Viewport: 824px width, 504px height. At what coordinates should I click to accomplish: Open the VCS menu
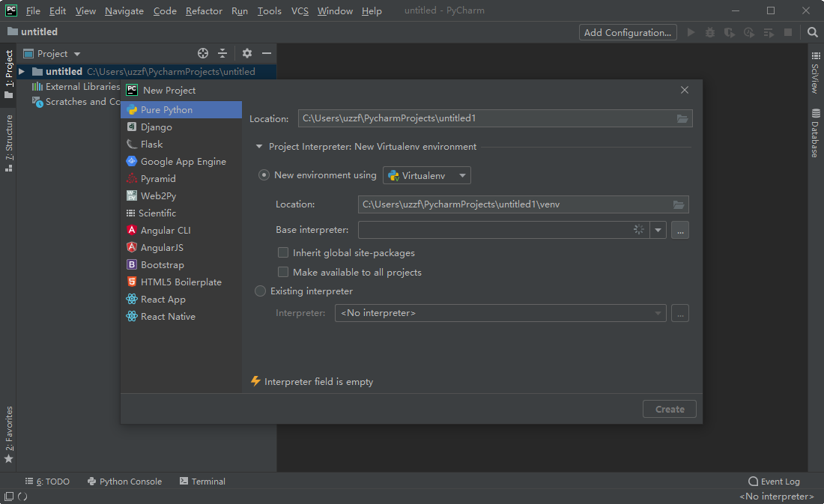(300, 11)
